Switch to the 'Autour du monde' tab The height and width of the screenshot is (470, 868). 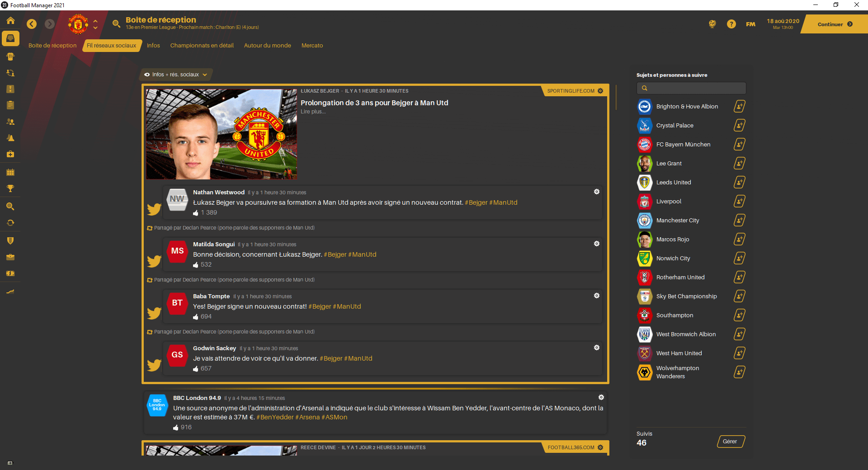pyautogui.click(x=268, y=46)
